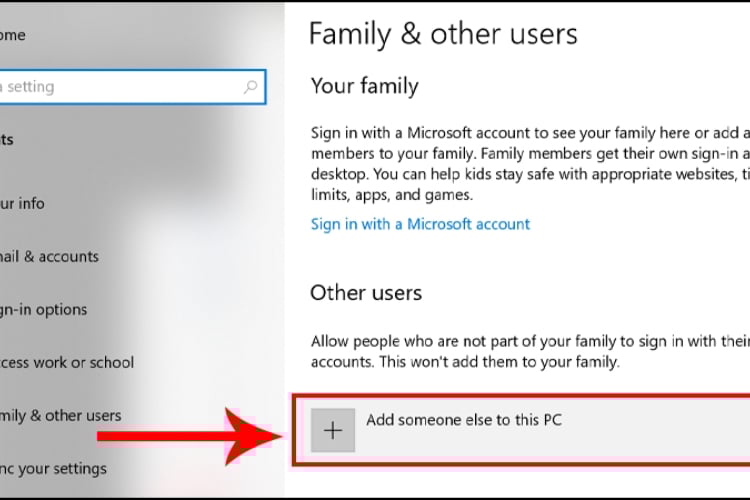Click the plus icon to add a user
Screen dimensions: 750x500
pyautogui.click(x=333, y=430)
